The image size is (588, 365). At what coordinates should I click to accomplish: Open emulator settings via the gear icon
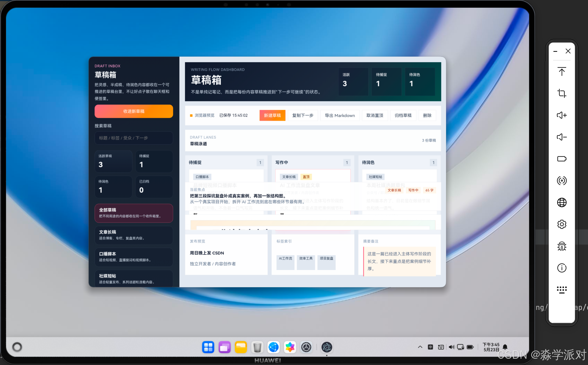pyautogui.click(x=562, y=224)
